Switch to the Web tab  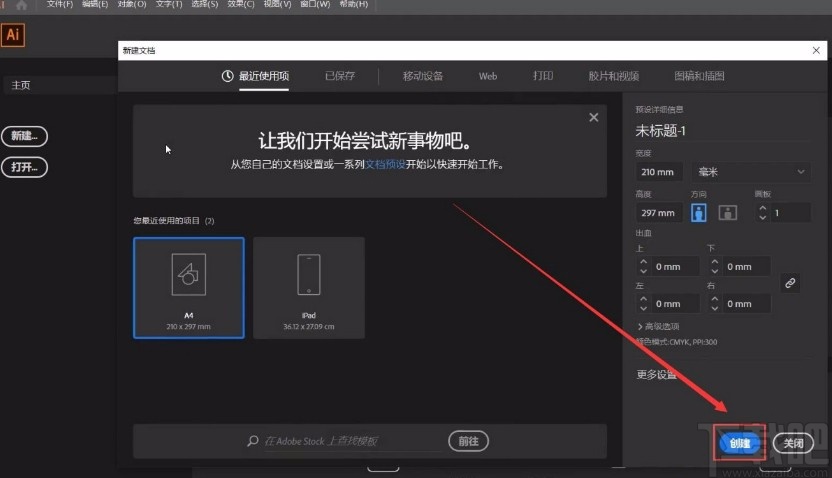click(488, 76)
